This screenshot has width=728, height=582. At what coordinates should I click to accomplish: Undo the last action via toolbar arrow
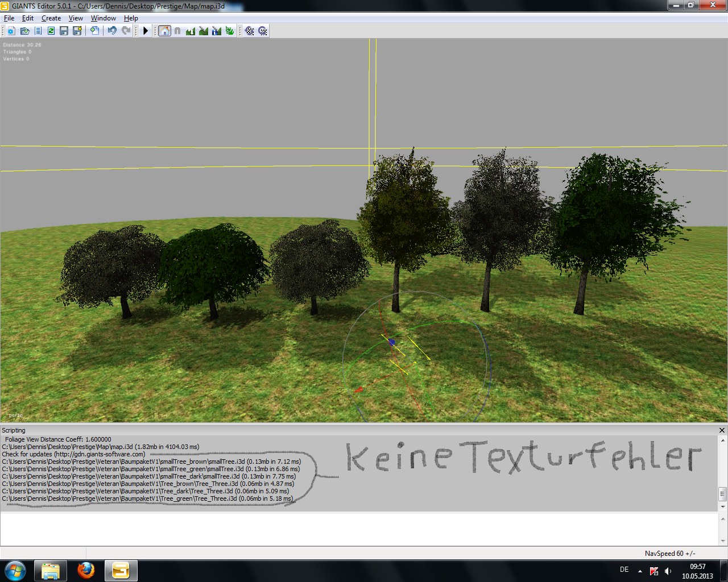pos(112,31)
